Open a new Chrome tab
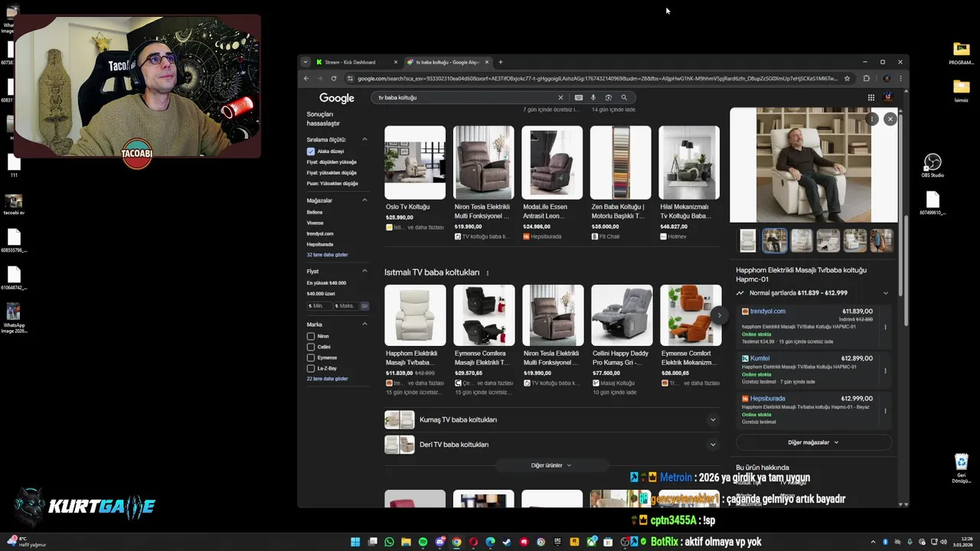The width and height of the screenshot is (980, 551). tap(501, 62)
